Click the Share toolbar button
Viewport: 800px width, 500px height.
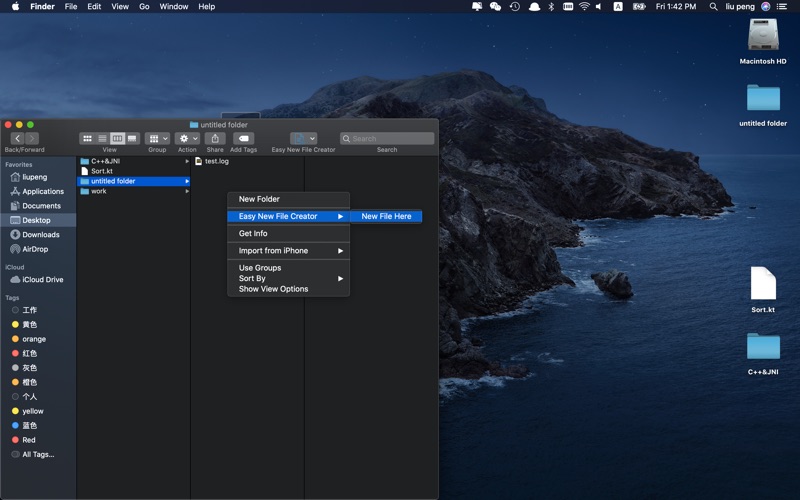point(215,138)
